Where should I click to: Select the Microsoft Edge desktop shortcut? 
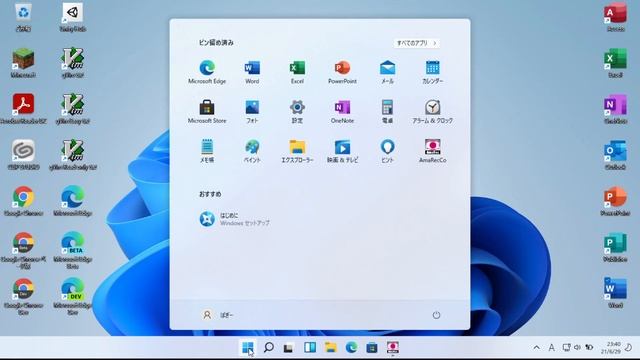click(x=73, y=201)
